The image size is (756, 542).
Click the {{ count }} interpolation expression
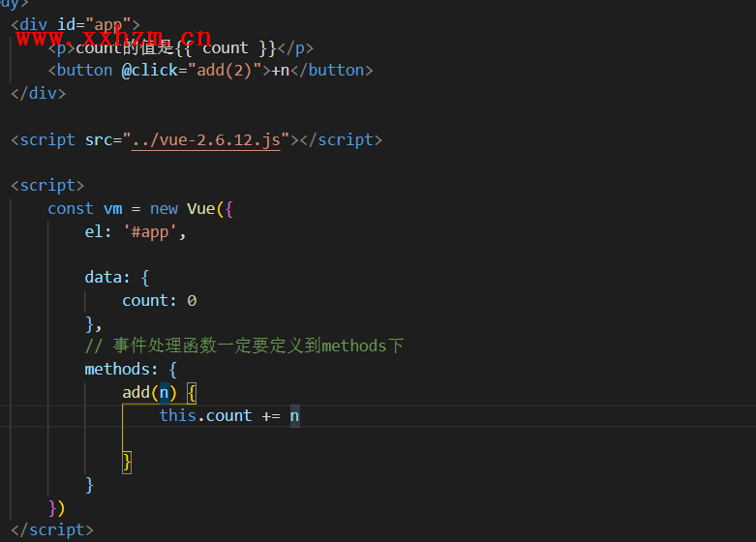coord(226,47)
